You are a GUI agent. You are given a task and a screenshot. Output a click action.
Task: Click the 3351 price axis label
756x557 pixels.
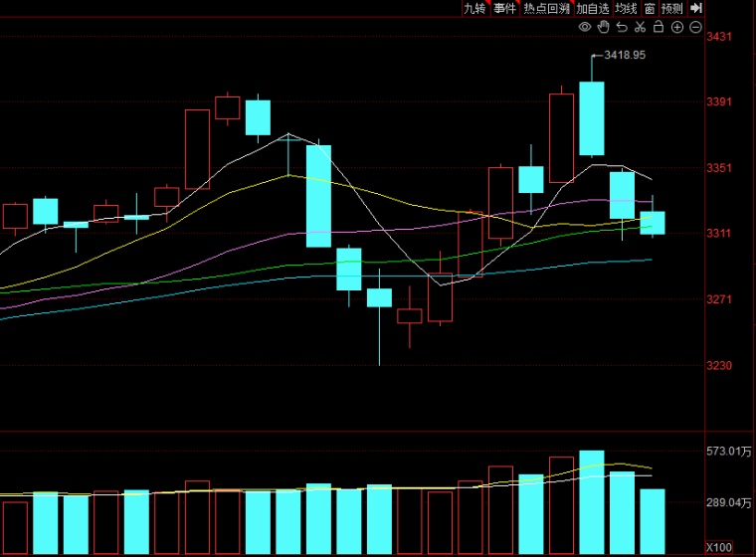[x=719, y=168]
